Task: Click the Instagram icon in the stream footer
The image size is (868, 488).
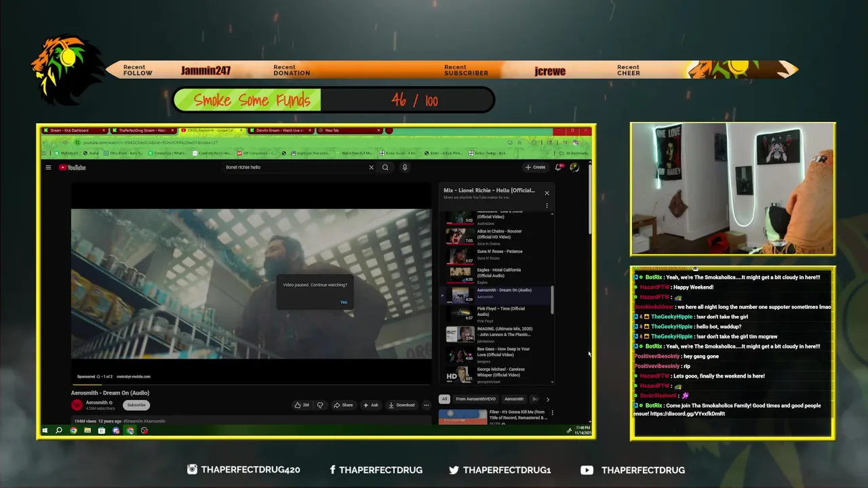Action: tap(192, 470)
